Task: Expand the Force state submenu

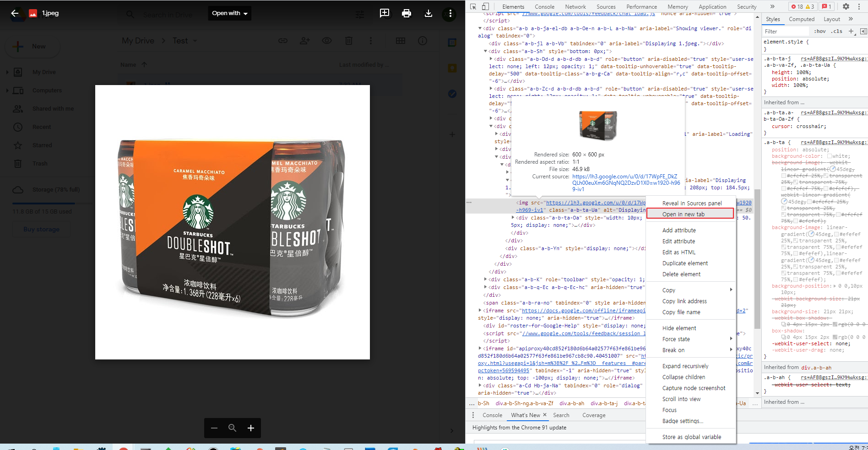Action: click(x=691, y=339)
